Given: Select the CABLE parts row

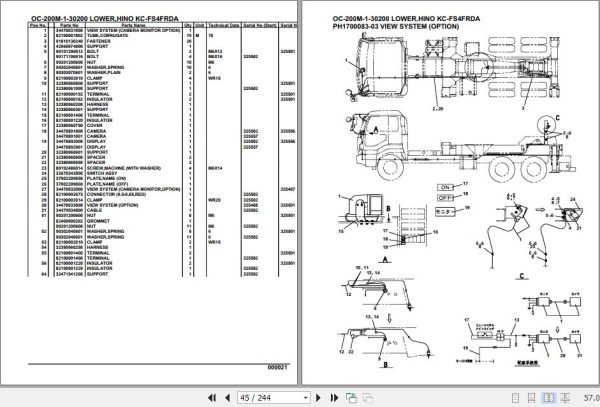Looking at the screenshot, I should [x=162, y=210].
